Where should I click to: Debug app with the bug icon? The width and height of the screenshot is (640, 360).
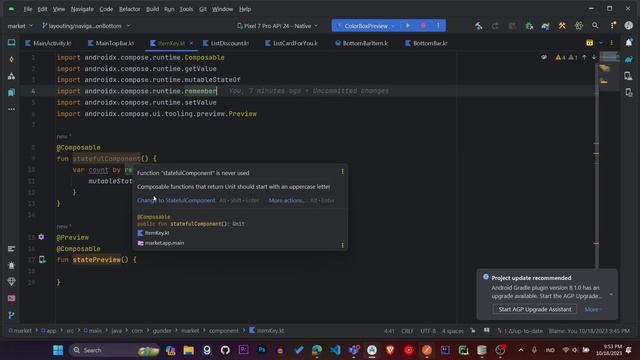tap(529, 26)
